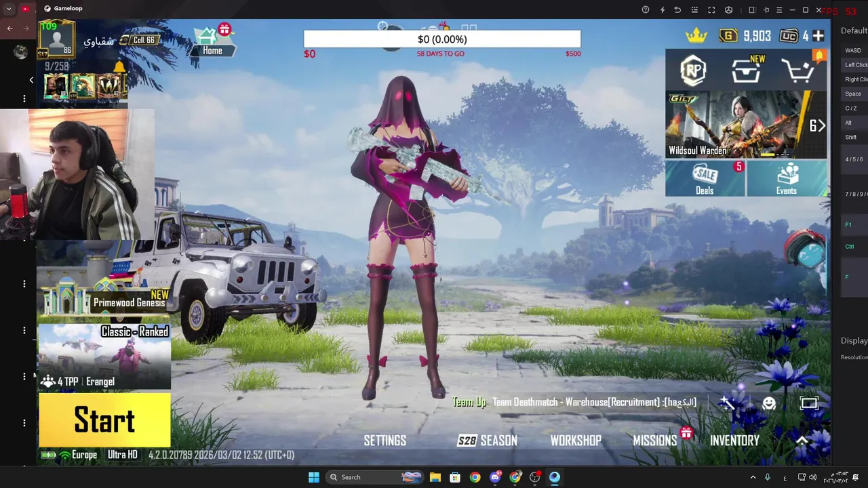Open the shopping cart shop icon
868x488 pixels.
coord(798,70)
